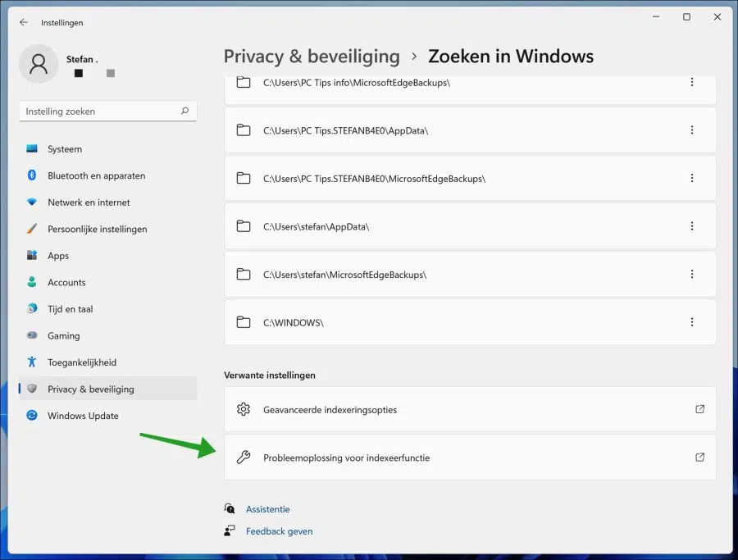
Task: Open Persoonlijke instellingen
Action: point(107,229)
